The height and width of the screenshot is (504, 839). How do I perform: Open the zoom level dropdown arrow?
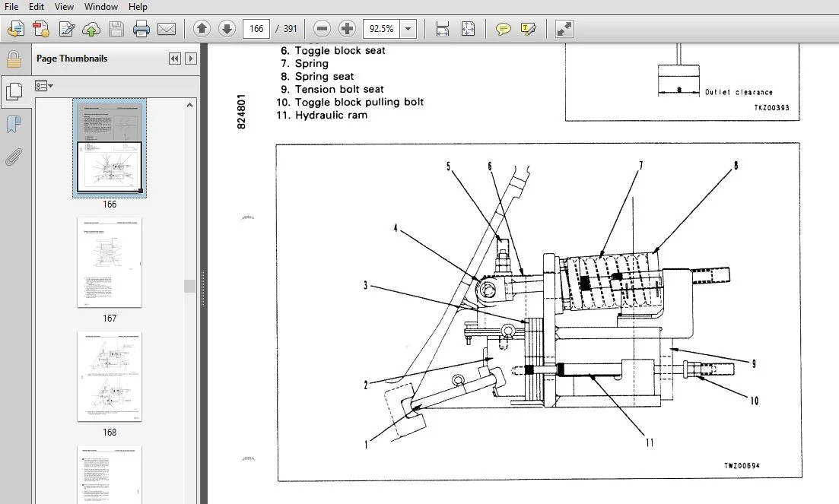click(408, 28)
